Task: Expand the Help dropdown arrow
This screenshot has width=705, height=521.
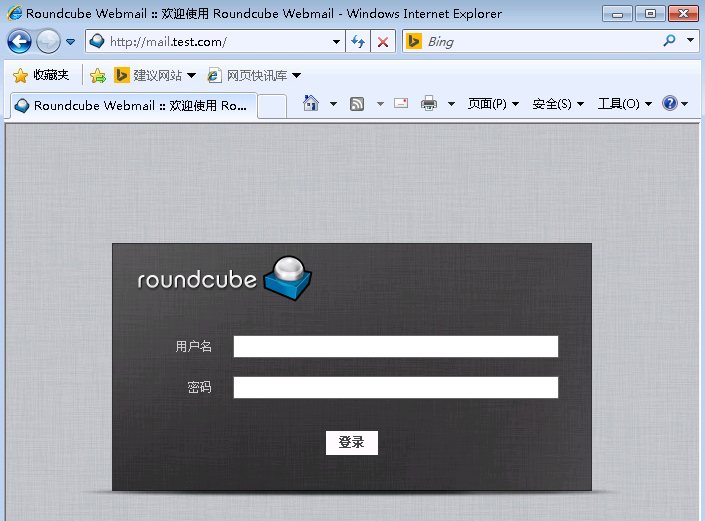Action: tap(684, 104)
